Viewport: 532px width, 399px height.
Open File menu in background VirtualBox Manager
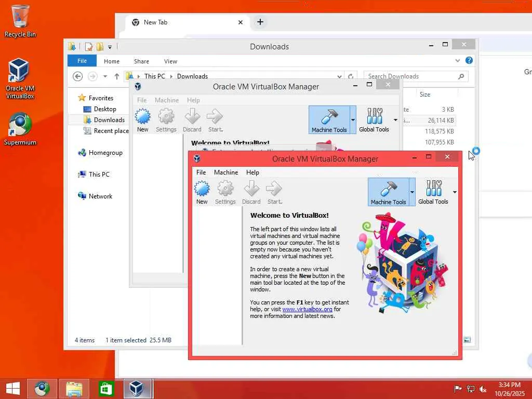(x=142, y=100)
